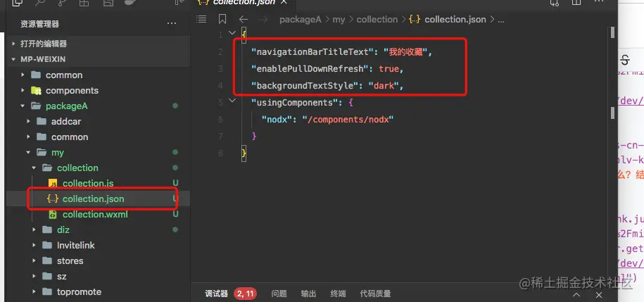The height and width of the screenshot is (302, 644).
Task: Switch to the 终端 panel tab
Action: [x=338, y=294]
